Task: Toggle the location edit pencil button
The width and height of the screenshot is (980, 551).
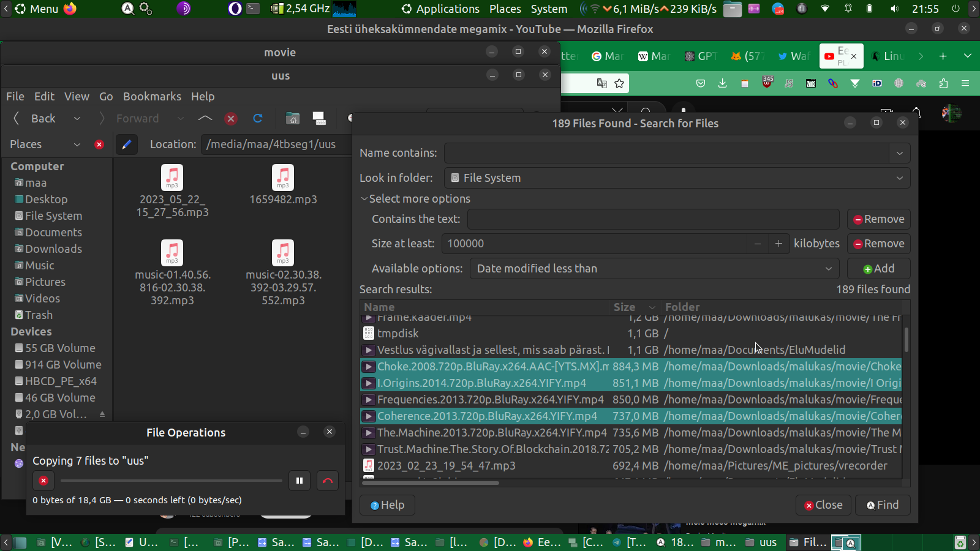Action: tap(126, 144)
